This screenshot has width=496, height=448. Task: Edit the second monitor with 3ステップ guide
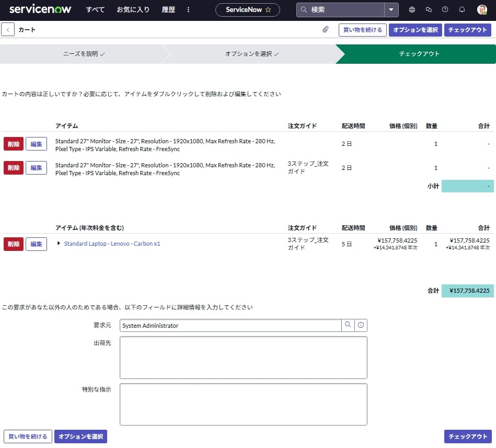pos(37,168)
